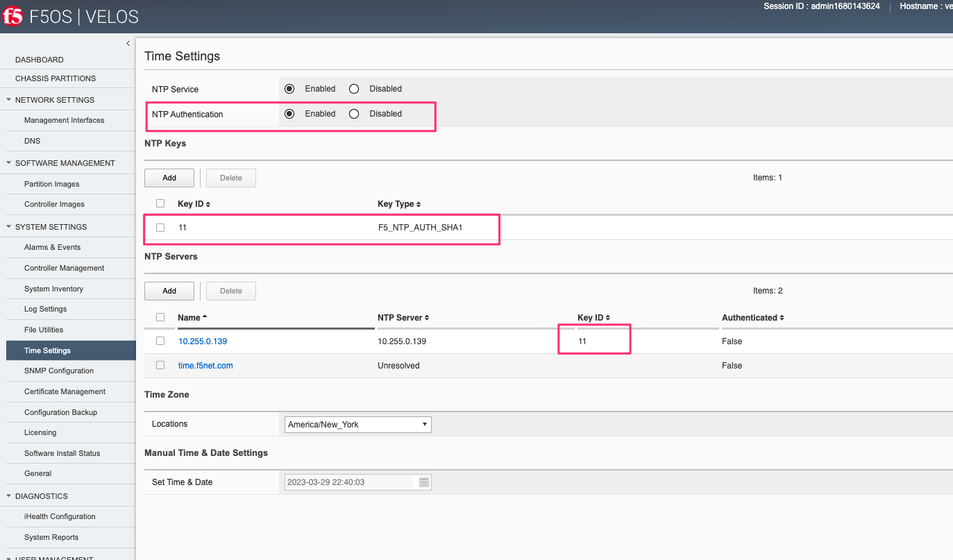Click Delete under NTP Servers
953x560 pixels.
231,291
